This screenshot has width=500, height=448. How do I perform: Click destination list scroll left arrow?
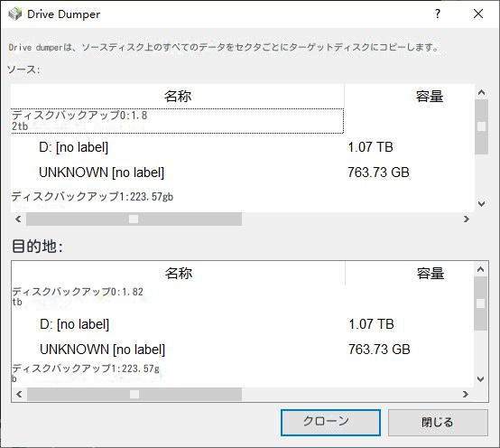tap(19, 395)
